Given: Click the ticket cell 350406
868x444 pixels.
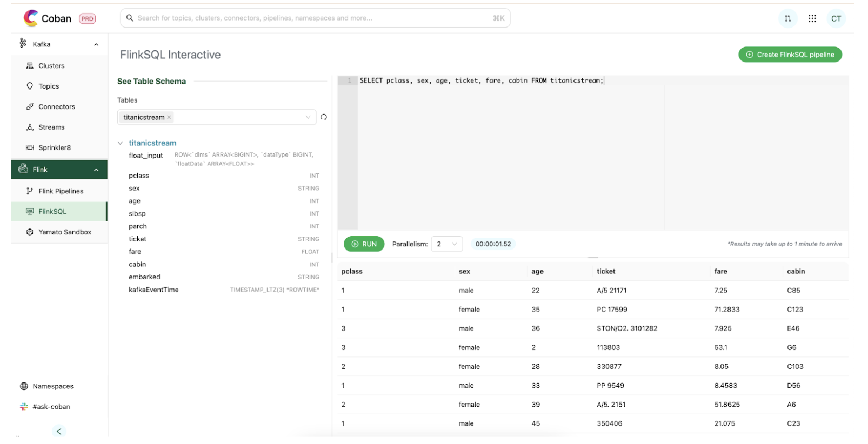Looking at the screenshot, I should [x=609, y=424].
